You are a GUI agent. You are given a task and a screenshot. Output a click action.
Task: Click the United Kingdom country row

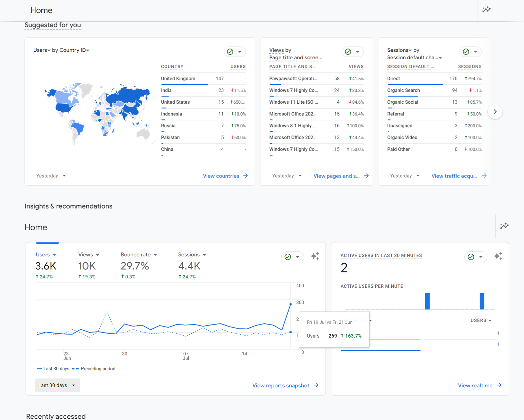coord(203,79)
